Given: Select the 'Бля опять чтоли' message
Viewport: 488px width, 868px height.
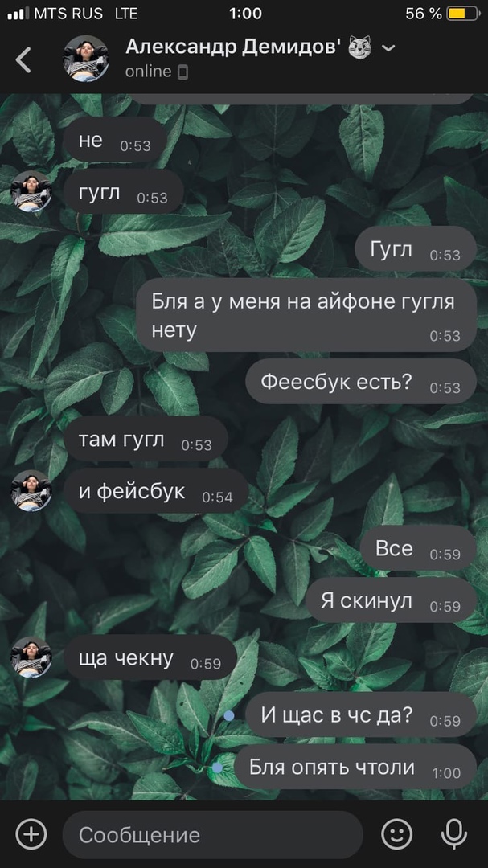Looking at the screenshot, I should click(355, 768).
